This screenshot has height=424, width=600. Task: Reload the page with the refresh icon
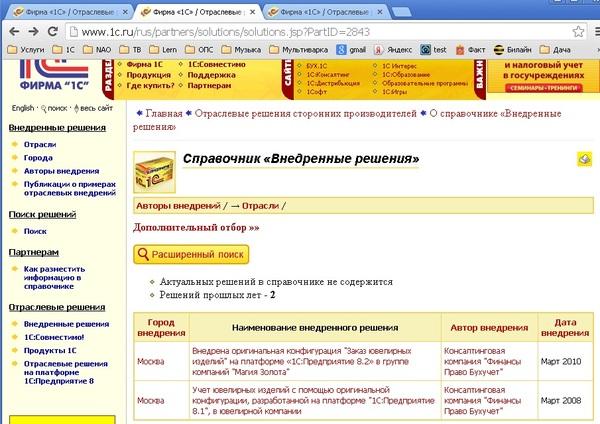pos(52,30)
